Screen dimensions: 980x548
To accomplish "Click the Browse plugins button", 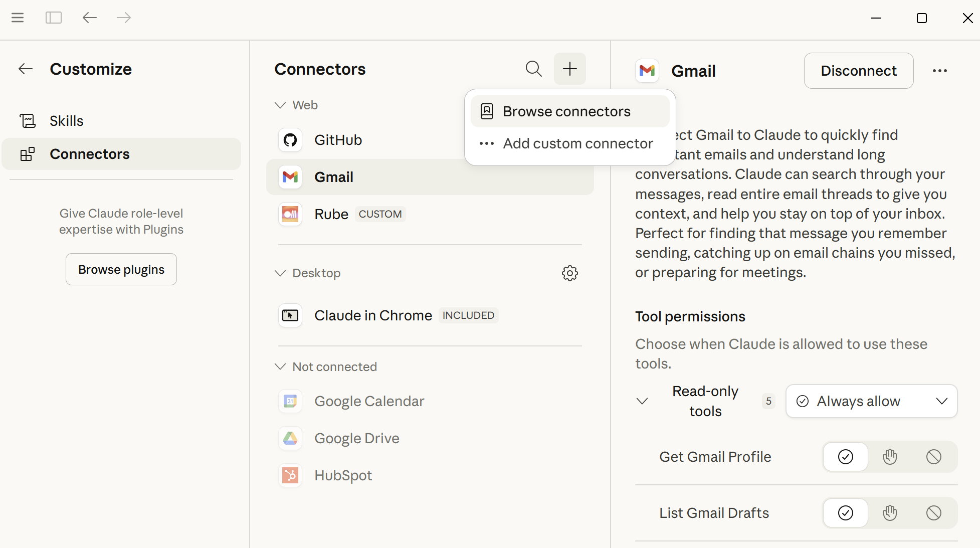I will pos(121,269).
